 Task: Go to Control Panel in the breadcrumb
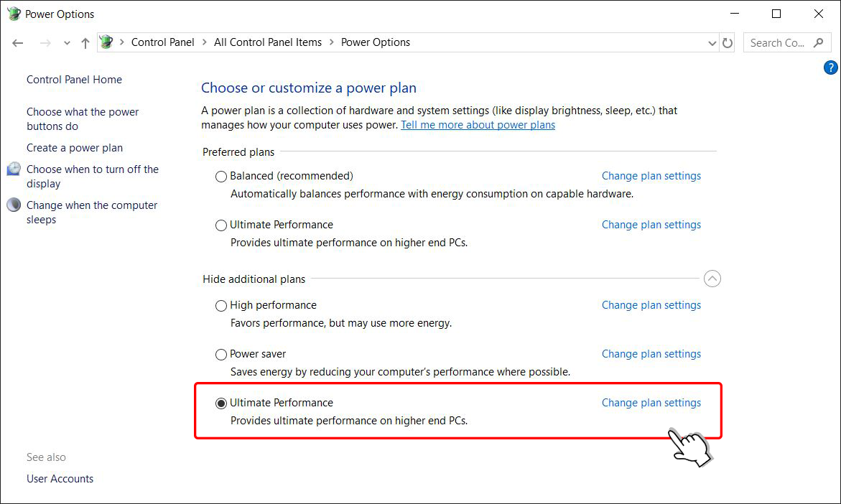162,42
